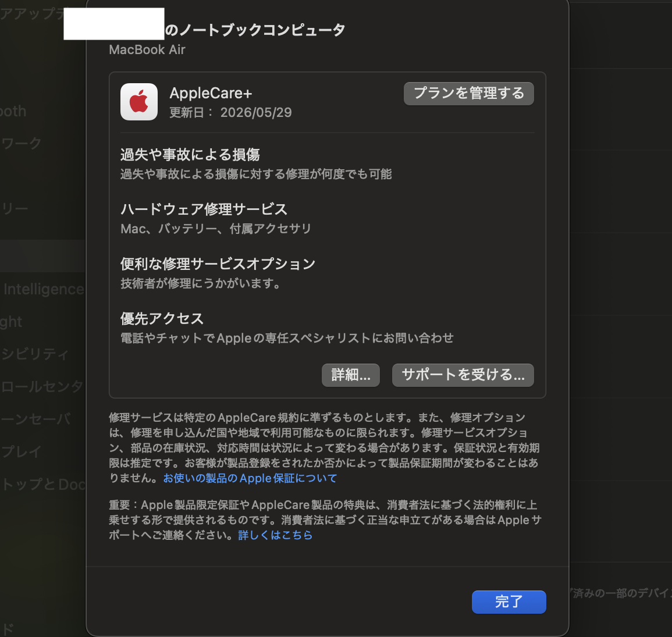Open the ネットワーク sidebar item
Screen dimensions: 672x637
click(22, 143)
